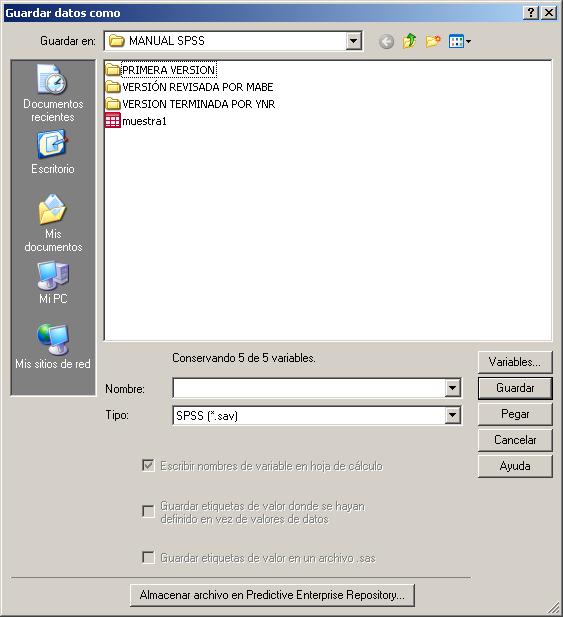Click the SPSS (*.sav) type value
This screenshot has width=563, height=617.
pyautogui.click(x=207, y=416)
